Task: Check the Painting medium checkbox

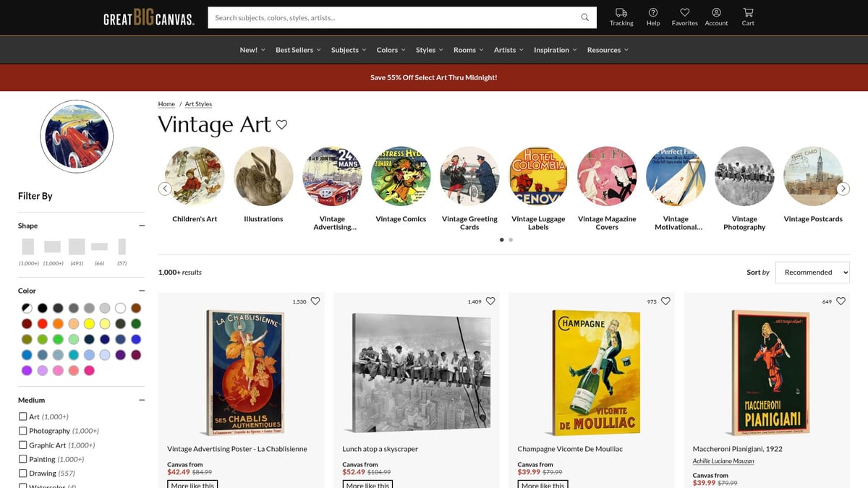Action: 23,459
